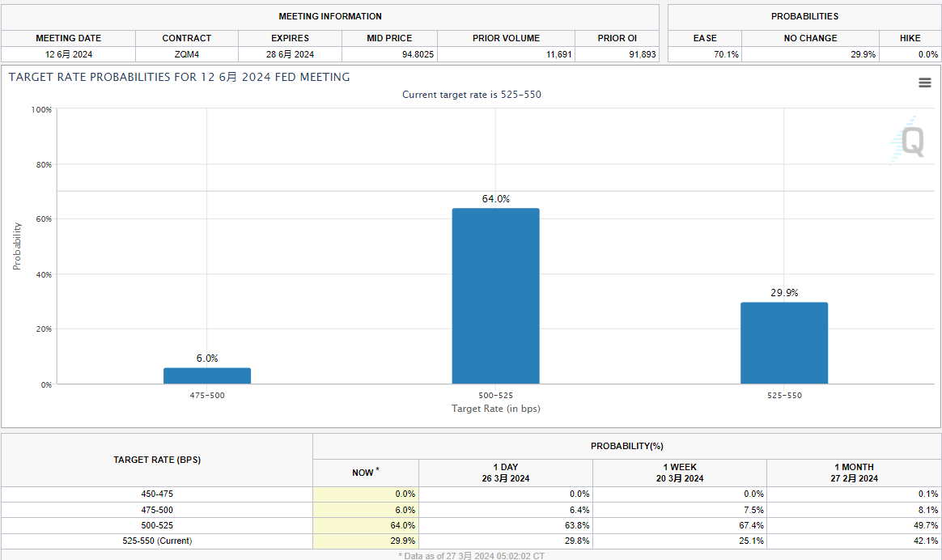Click the Target Rate Probabilities chart title
This screenshot has height=560, width=942.
179,77
